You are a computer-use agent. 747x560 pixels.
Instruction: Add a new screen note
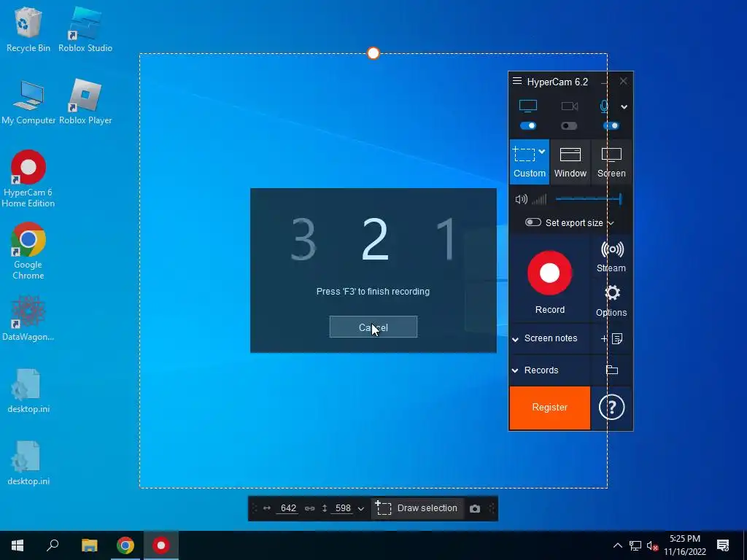tap(611, 338)
